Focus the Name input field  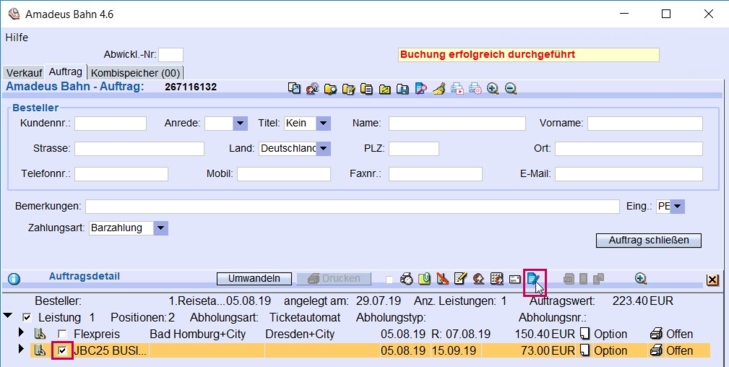[457, 123]
